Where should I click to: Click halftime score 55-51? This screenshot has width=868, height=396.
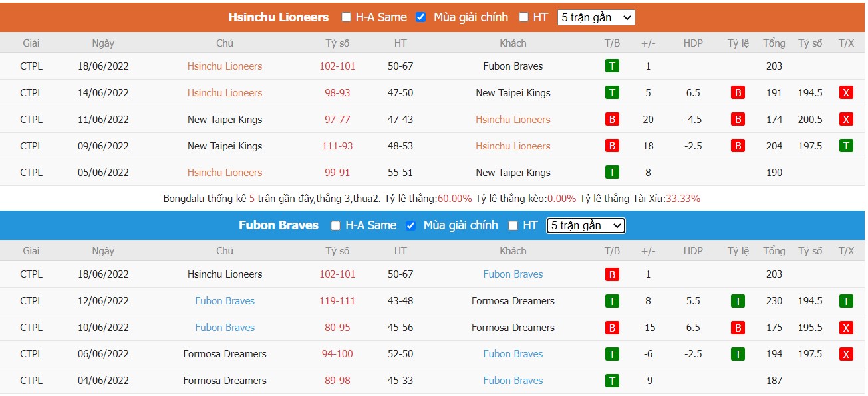[400, 173]
